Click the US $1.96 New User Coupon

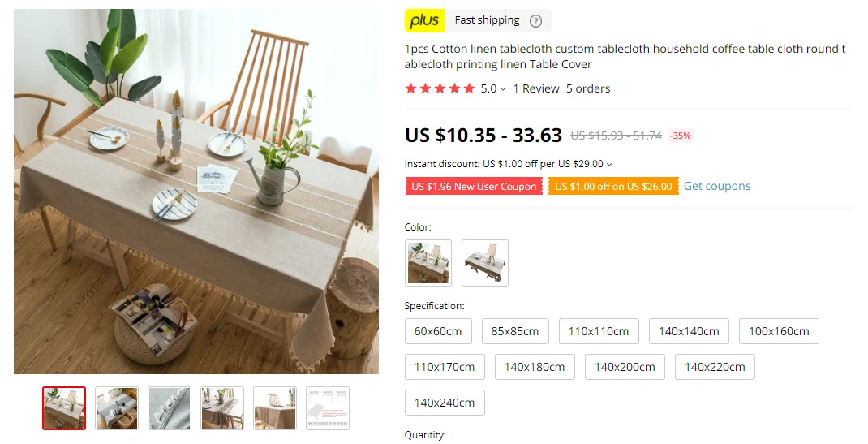(474, 186)
